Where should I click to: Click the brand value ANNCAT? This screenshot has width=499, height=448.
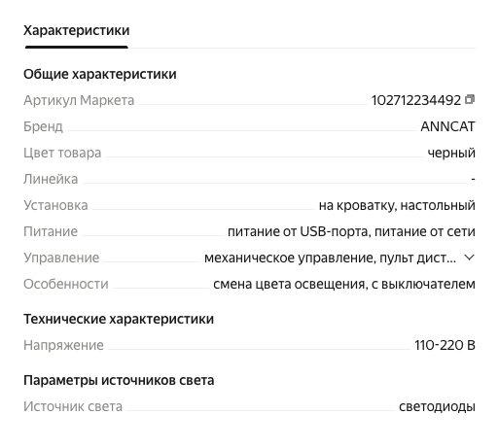click(447, 126)
